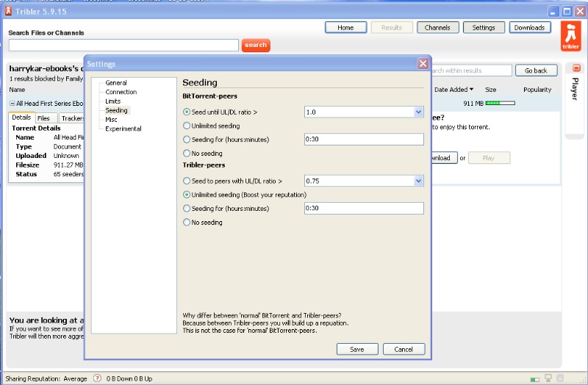Save the seeding settings
The image size is (588, 385).
[357, 349]
